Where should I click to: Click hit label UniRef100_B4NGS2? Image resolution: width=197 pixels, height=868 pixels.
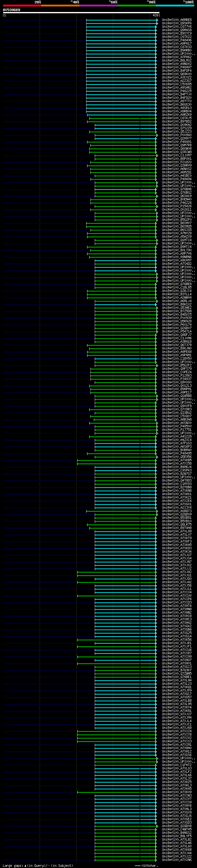(177, 833)
